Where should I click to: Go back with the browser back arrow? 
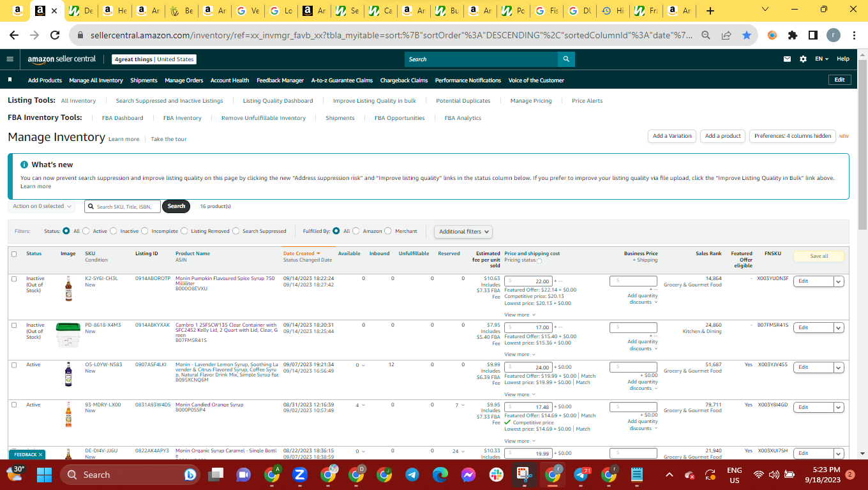pyautogui.click(x=14, y=36)
